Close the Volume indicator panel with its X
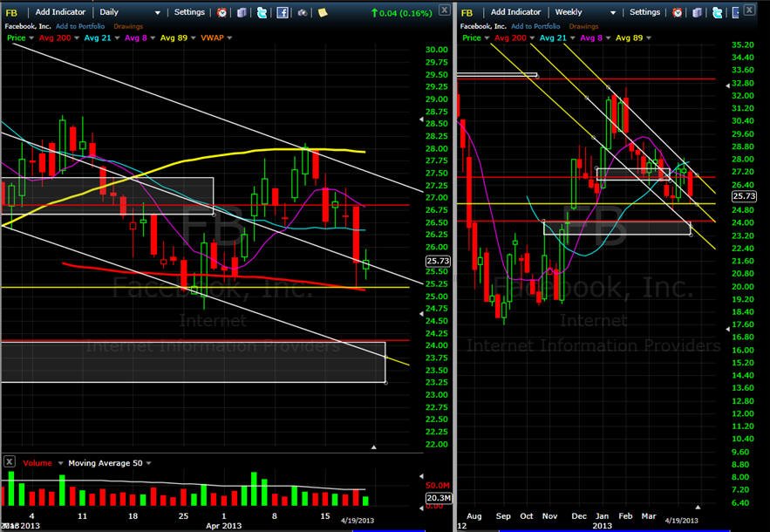Image resolution: width=770 pixels, height=532 pixels. tap(10, 461)
